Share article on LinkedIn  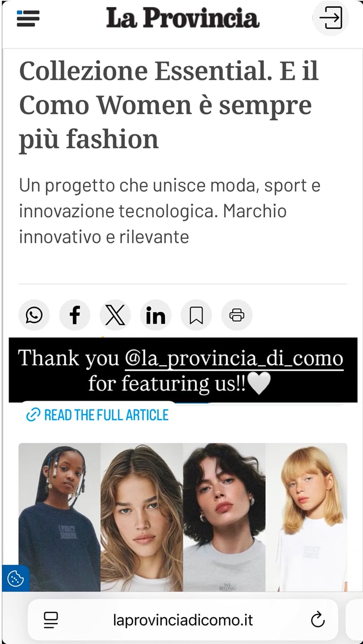point(156,316)
